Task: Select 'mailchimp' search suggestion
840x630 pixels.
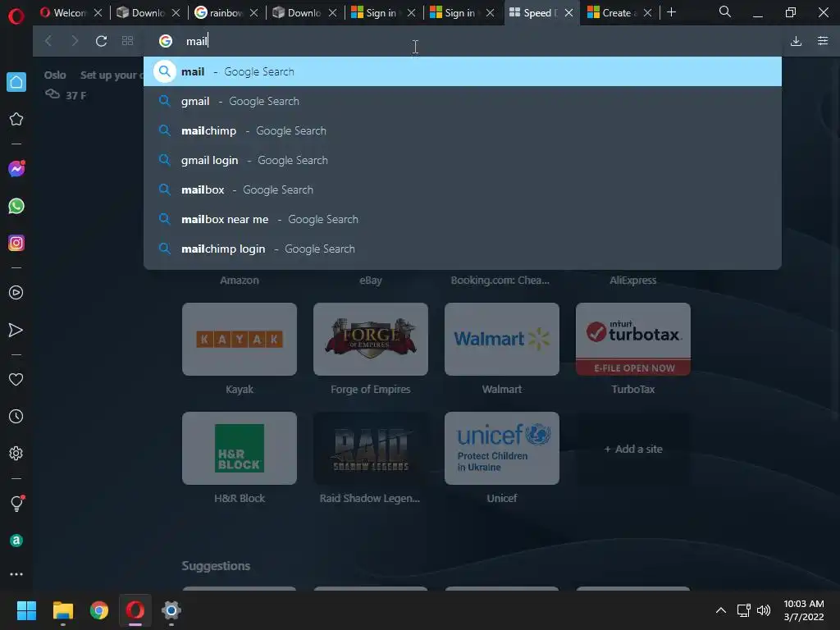Action: point(463,130)
